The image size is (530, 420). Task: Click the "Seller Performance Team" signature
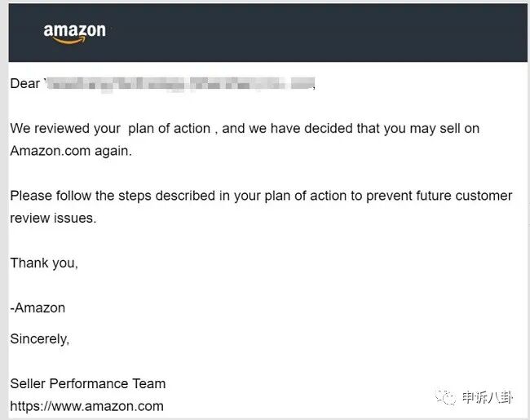(87, 383)
